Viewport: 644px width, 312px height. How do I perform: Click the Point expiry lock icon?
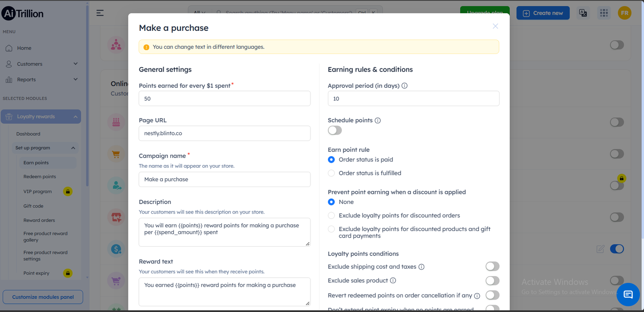[x=68, y=273]
